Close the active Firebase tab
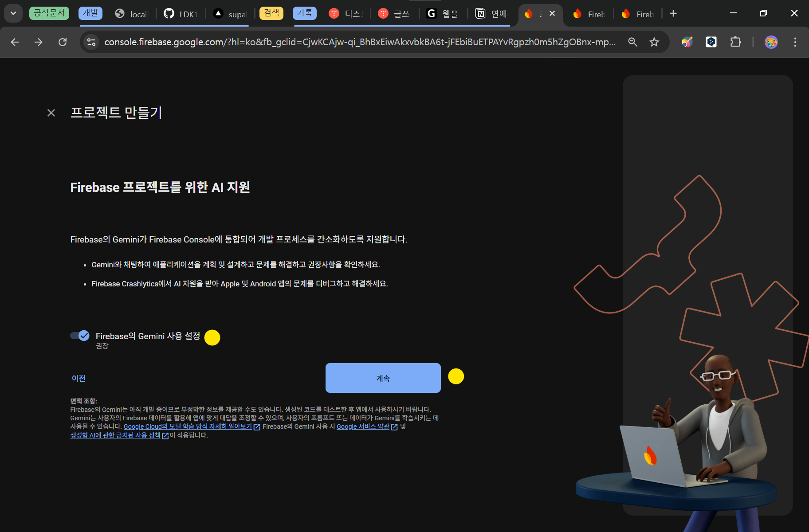The width and height of the screenshot is (809, 532). 552,14
